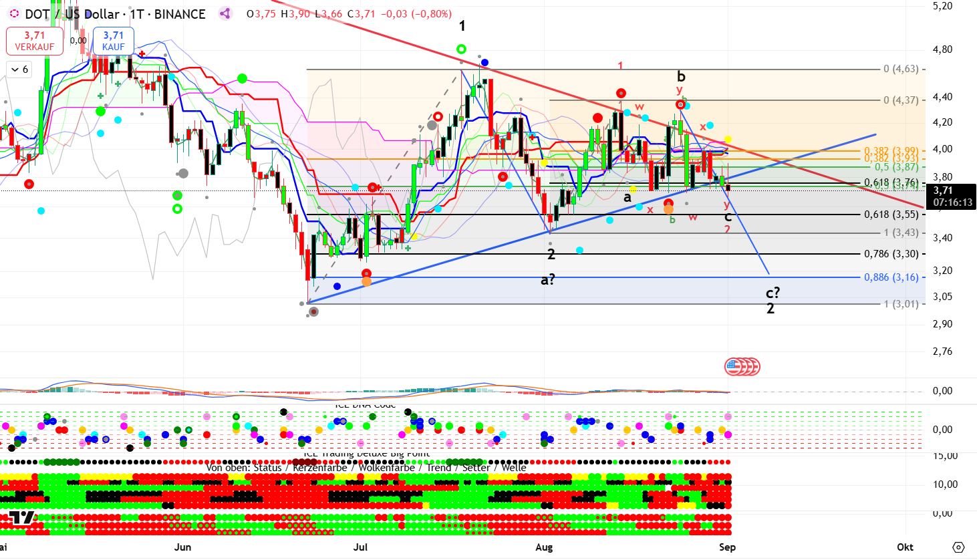977x560 pixels.
Task: Open chart settings via hexagon gear icon
Action: click(x=958, y=547)
